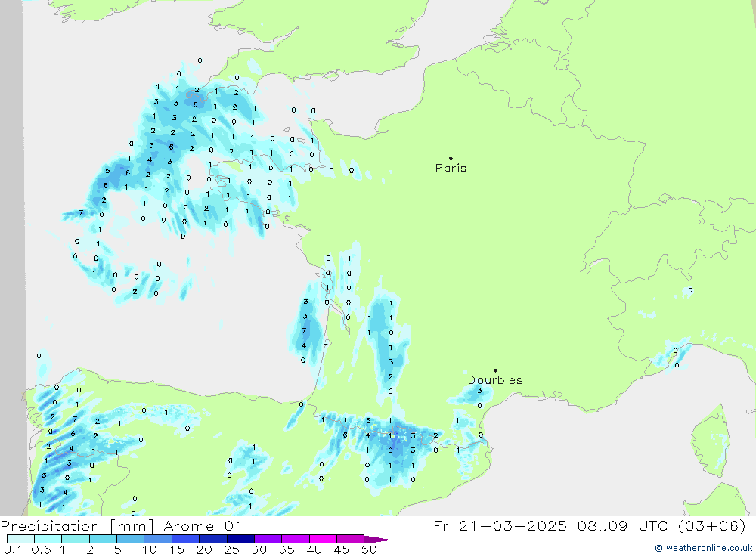The height and width of the screenshot is (554, 756).
Task: Click the Dourbies city label
Action: (495, 380)
